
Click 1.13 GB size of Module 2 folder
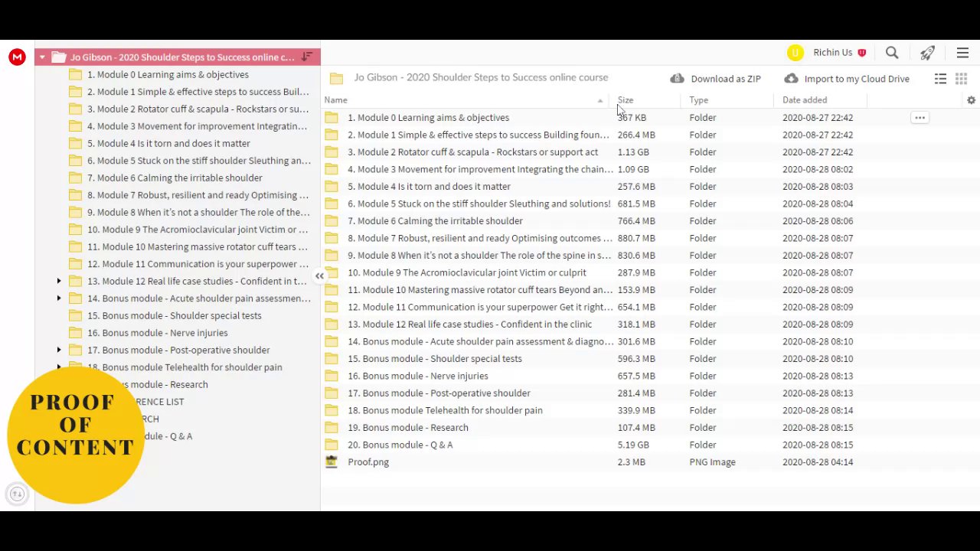633,152
